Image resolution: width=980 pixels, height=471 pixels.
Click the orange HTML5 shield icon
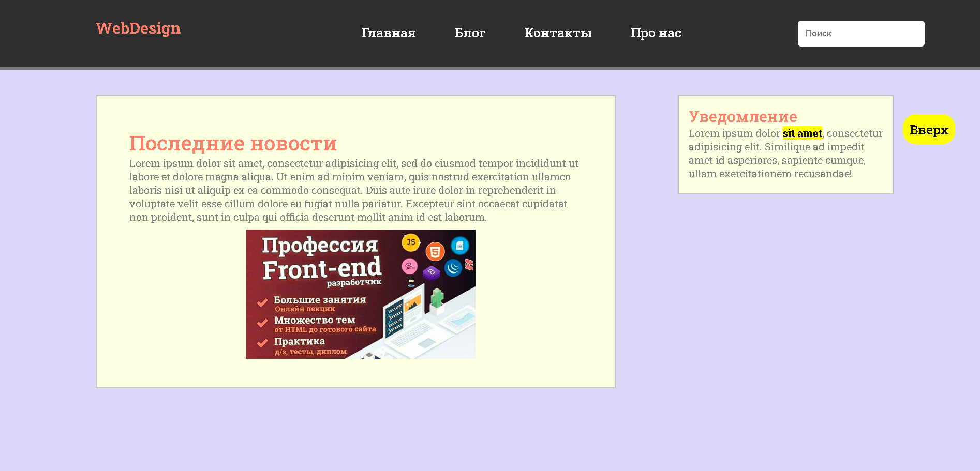435,252
